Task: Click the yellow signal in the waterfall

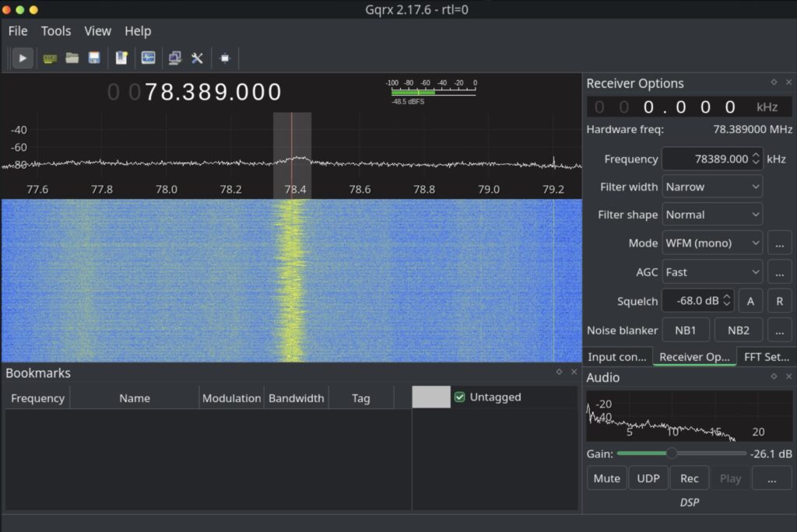Action: (x=292, y=281)
